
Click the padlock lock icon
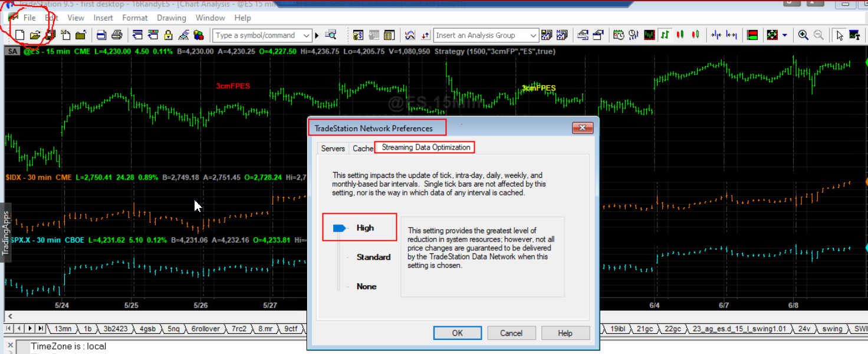pos(168,35)
